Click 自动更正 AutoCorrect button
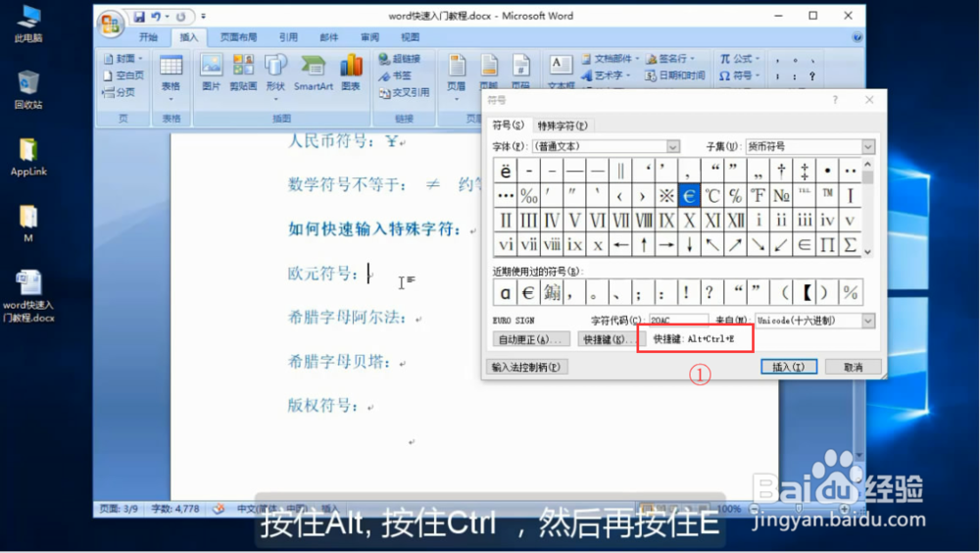The width and height of the screenshot is (980, 553). coord(530,339)
